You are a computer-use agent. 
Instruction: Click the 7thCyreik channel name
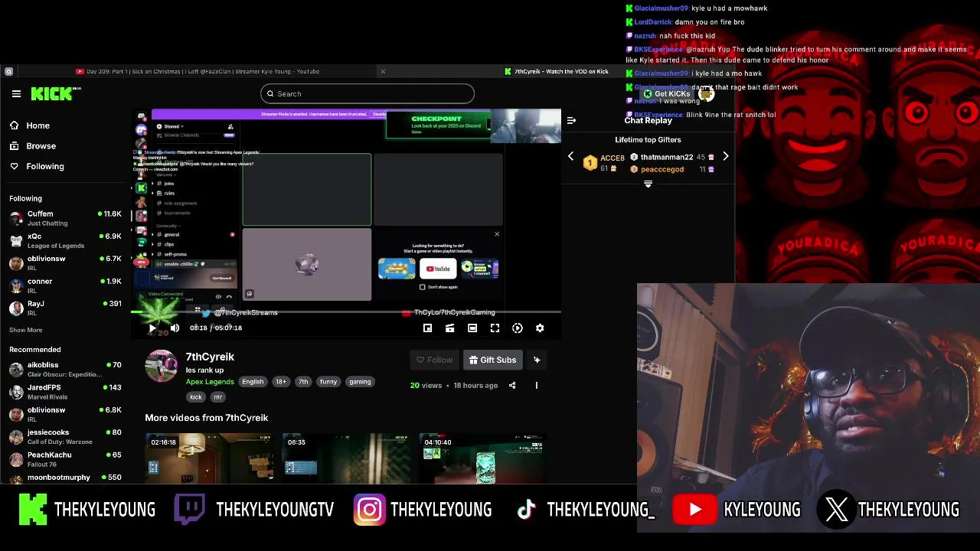pos(210,357)
